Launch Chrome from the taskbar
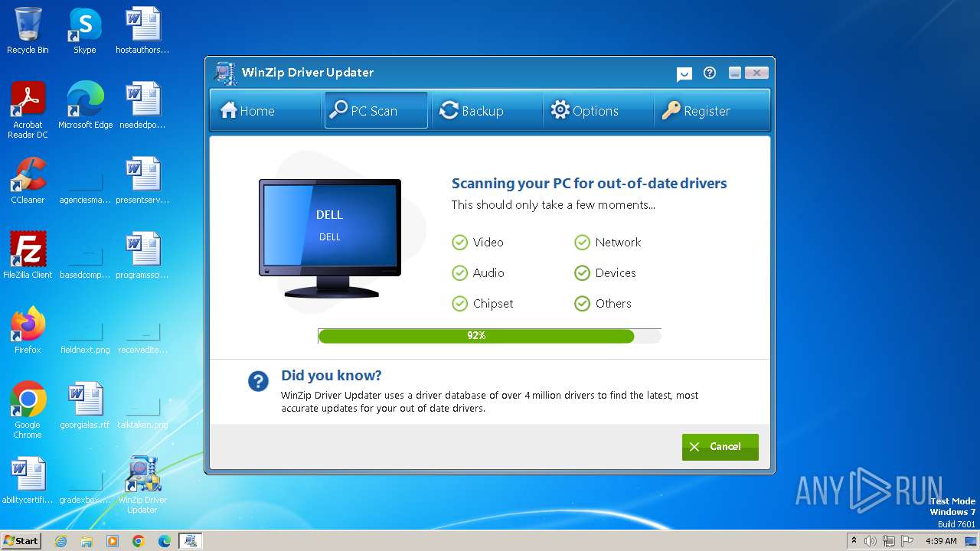Screen dimensions: 980x551 (139, 541)
